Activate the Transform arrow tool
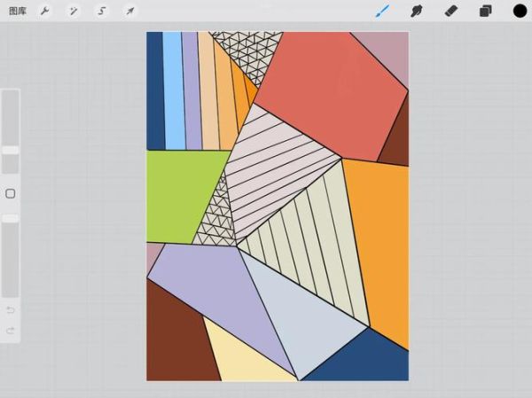532x398 pixels. pos(129,12)
